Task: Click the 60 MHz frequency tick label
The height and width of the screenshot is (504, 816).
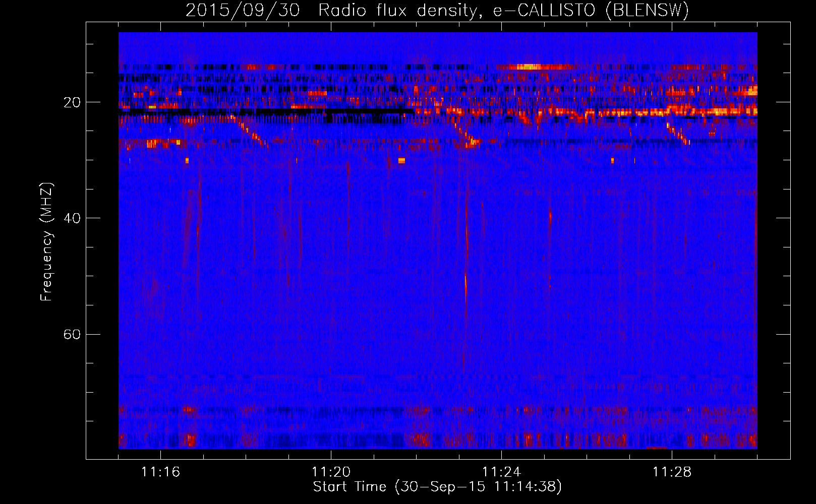Action: pyautogui.click(x=72, y=334)
